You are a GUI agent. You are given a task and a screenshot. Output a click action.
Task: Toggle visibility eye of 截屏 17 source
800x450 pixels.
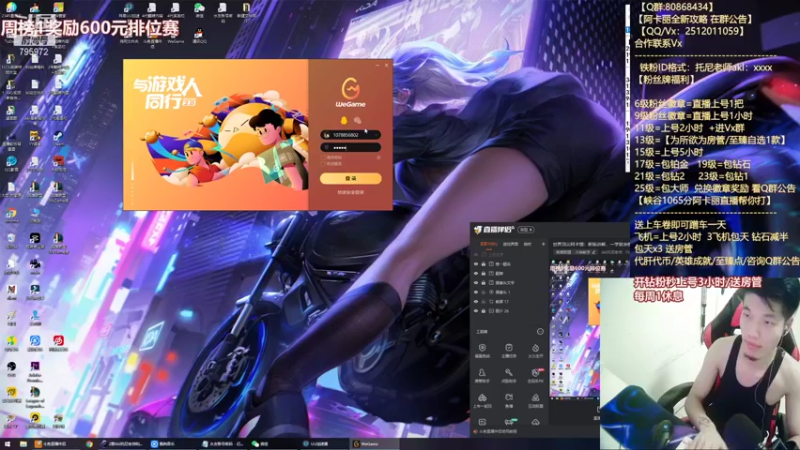(x=476, y=302)
